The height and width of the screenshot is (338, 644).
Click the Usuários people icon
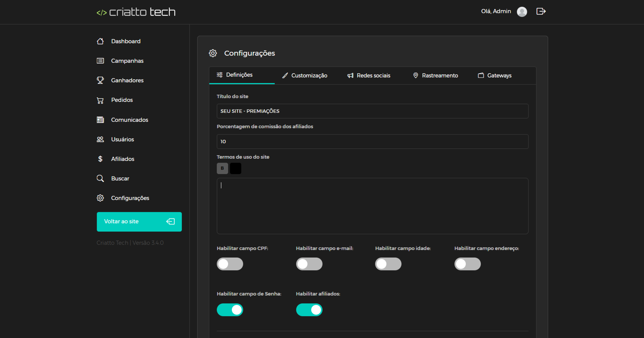100,139
